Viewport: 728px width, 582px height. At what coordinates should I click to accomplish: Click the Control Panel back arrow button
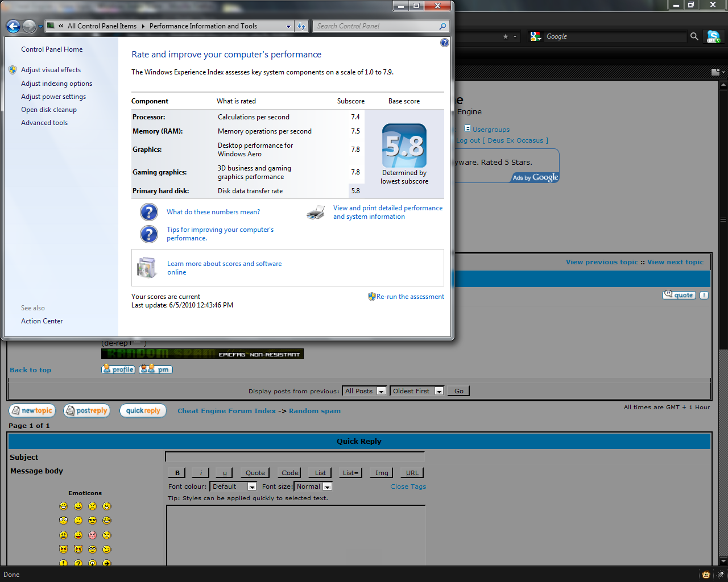tap(13, 26)
